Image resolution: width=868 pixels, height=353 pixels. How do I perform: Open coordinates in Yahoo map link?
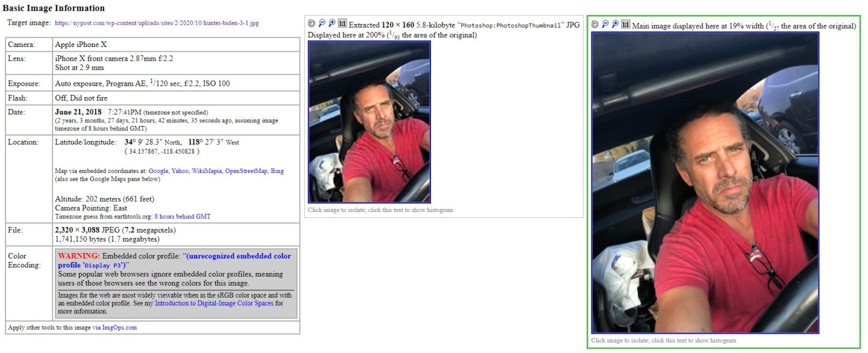click(x=180, y=171)
